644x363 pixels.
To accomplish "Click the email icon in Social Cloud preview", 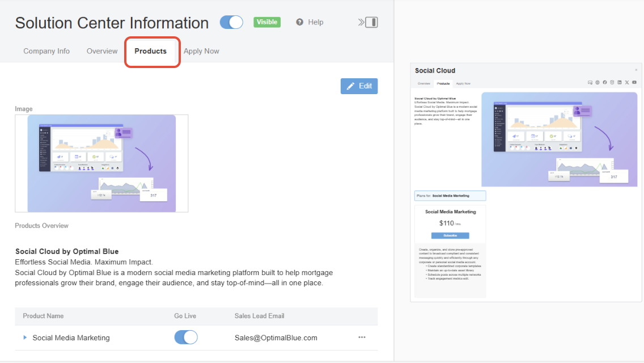I will pos(590,83).
